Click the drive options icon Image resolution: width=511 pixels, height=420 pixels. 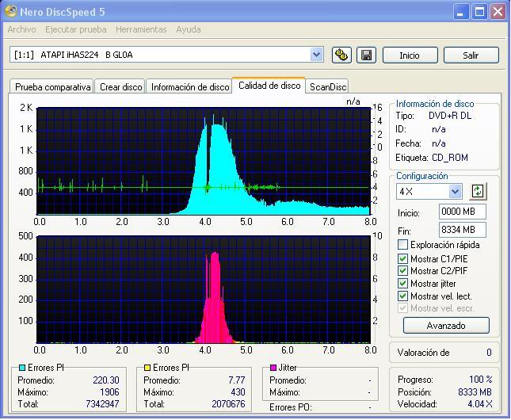tap(341, 55)
